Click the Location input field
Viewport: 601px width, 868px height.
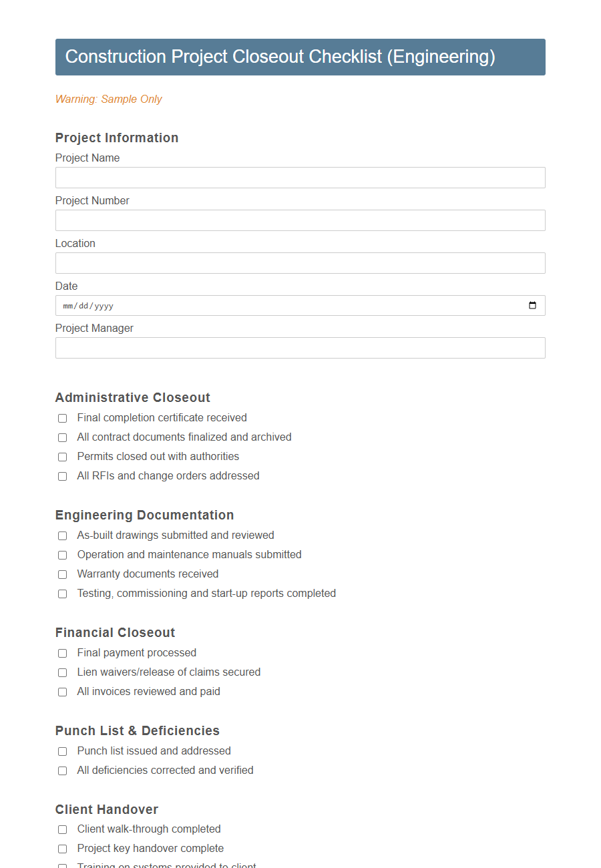300,263
